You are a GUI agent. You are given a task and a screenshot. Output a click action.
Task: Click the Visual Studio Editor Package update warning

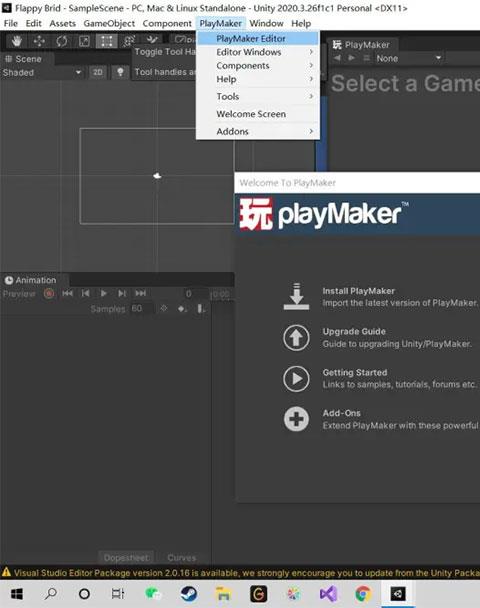point(240,573)
